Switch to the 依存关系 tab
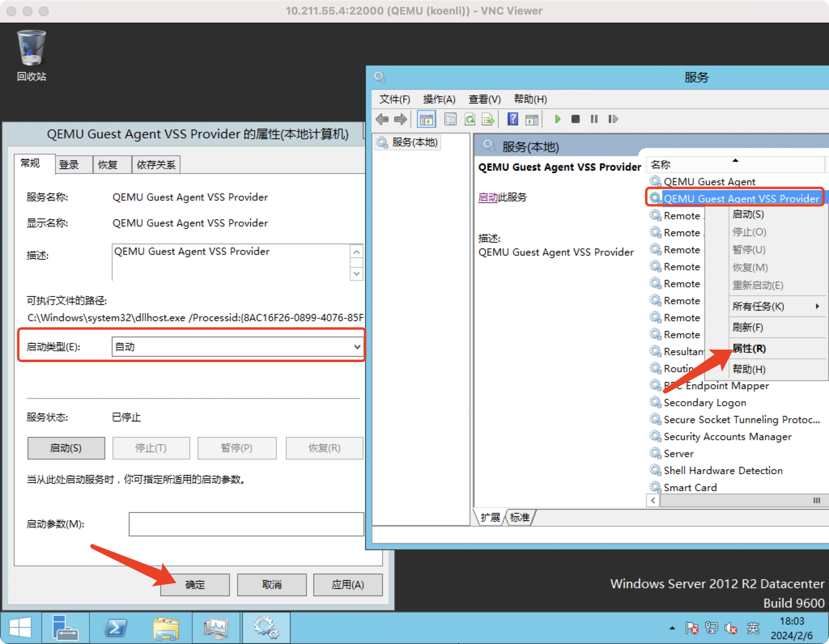829x644 pixels. pos(156,164)
